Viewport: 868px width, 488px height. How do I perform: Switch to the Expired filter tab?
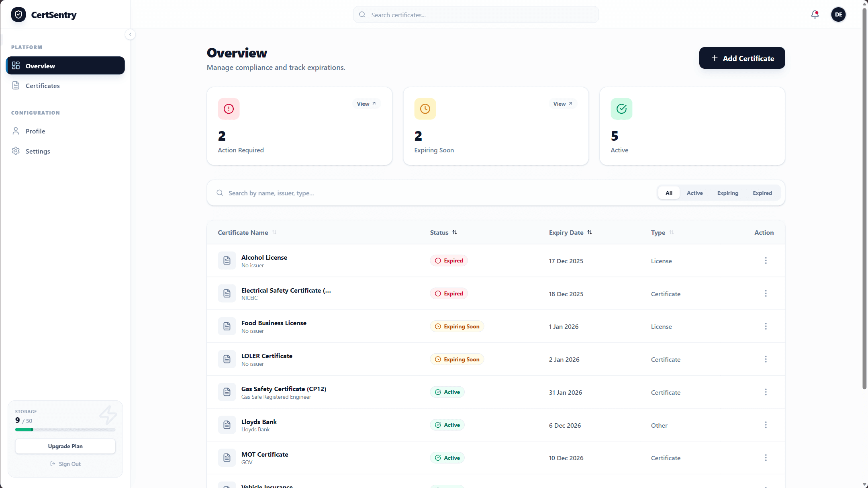(x=762, y=193)
